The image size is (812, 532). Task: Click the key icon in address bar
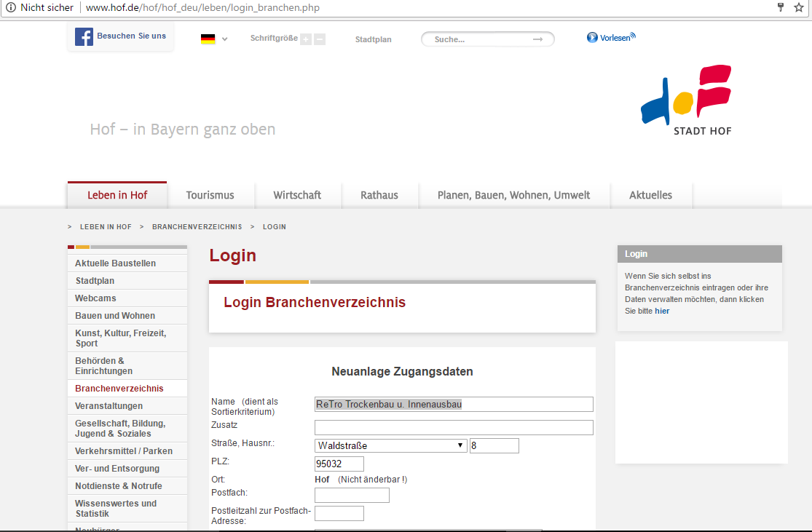click(781, 7)
